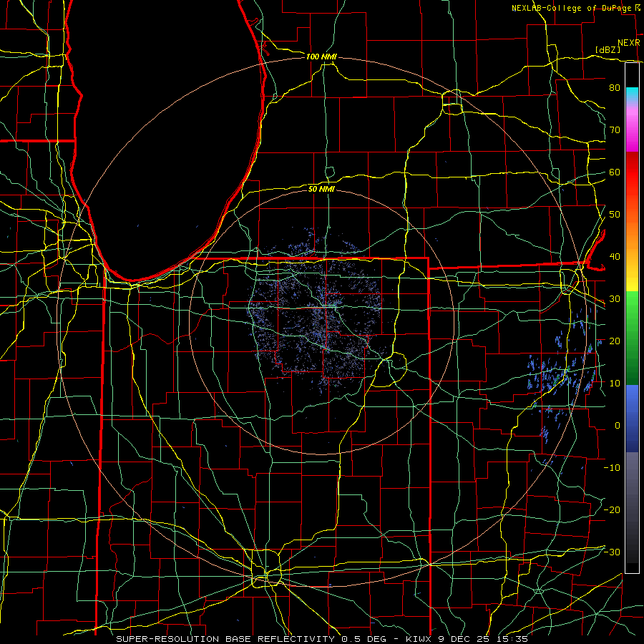Click the dBZ units label above the scale

tap(608, 49)
